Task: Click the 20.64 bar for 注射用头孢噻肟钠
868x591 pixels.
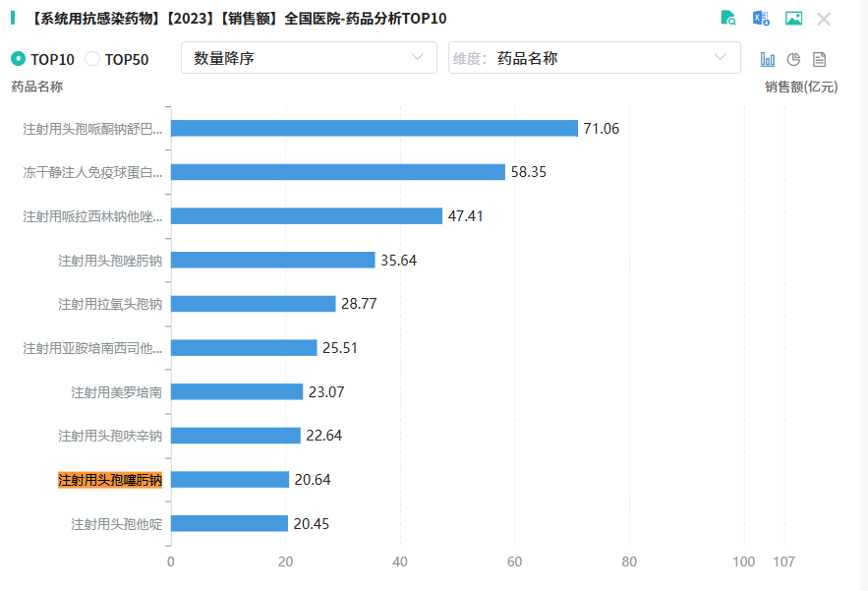Action: point(230,480)
